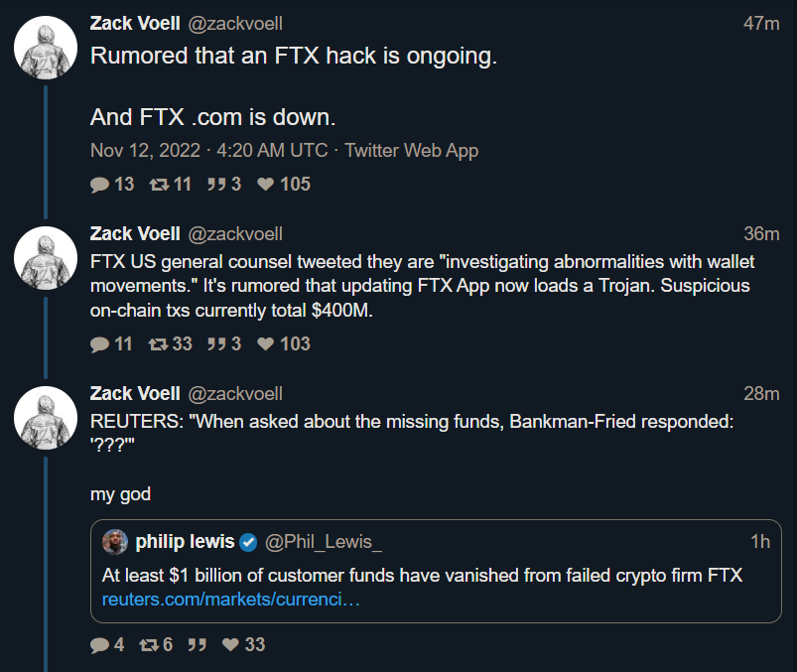Like the tweet with 105 likes
797x672 pixels.
265,184
